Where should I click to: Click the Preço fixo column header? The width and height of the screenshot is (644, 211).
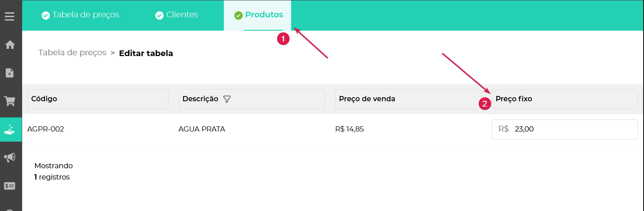pos(564,99)
